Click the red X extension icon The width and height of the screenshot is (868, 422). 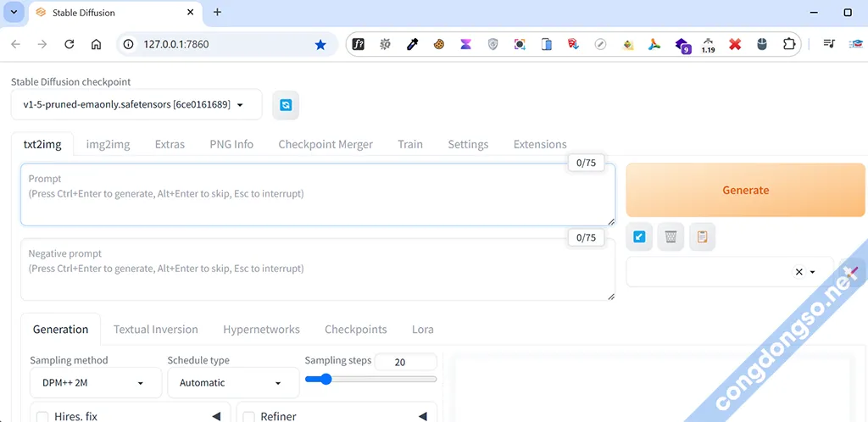tap(735, 44)
